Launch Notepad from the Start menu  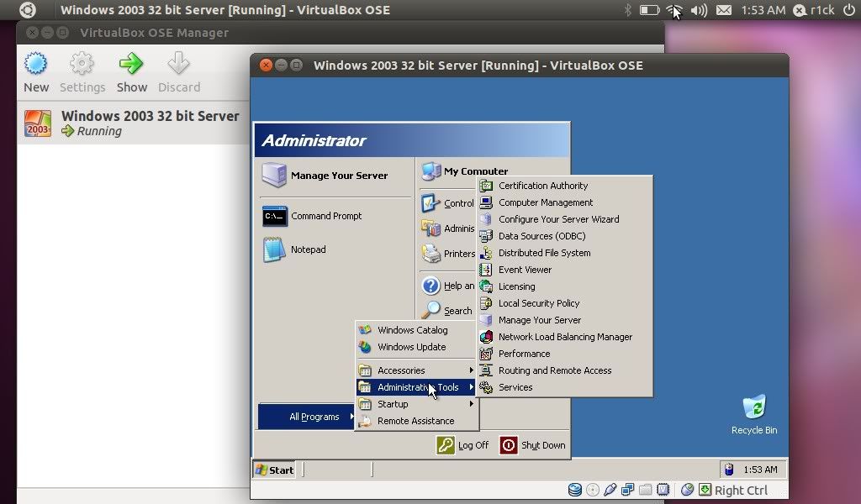tap(307, 249)
